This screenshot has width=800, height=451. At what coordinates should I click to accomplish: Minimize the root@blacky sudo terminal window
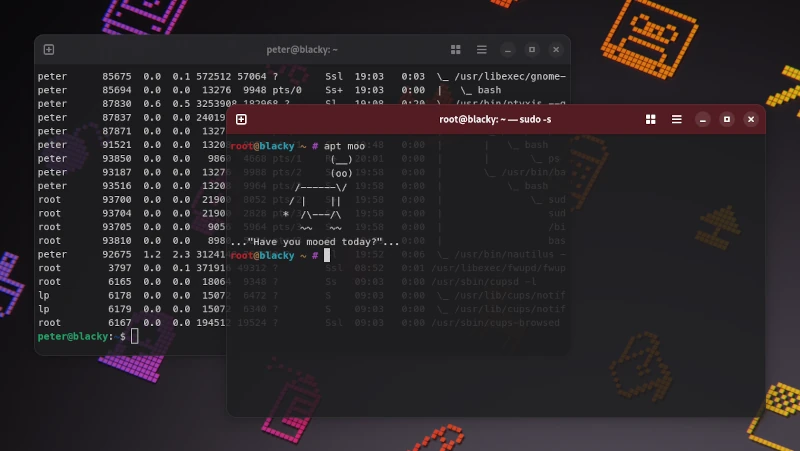pyautogui.click(x=703, y=119)
